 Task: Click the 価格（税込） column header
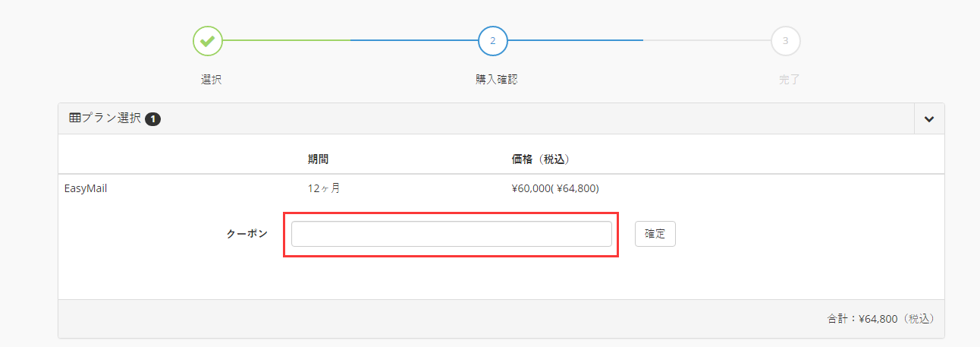(541, 159)
